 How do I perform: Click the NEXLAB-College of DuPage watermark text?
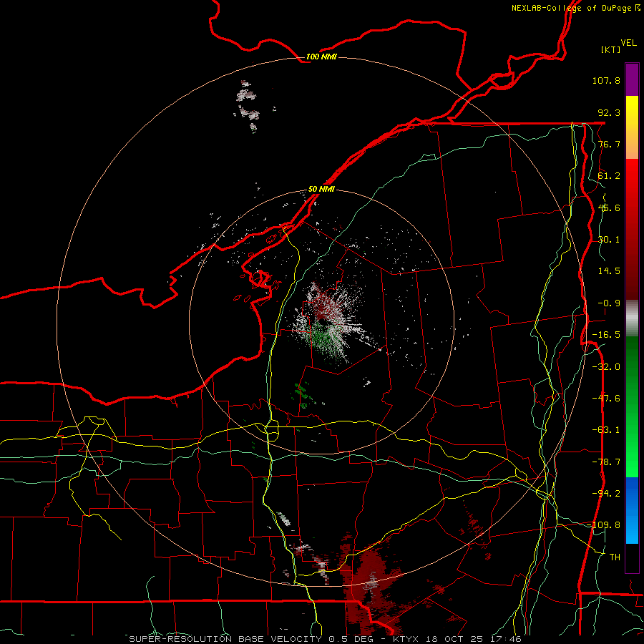point(576,8)
